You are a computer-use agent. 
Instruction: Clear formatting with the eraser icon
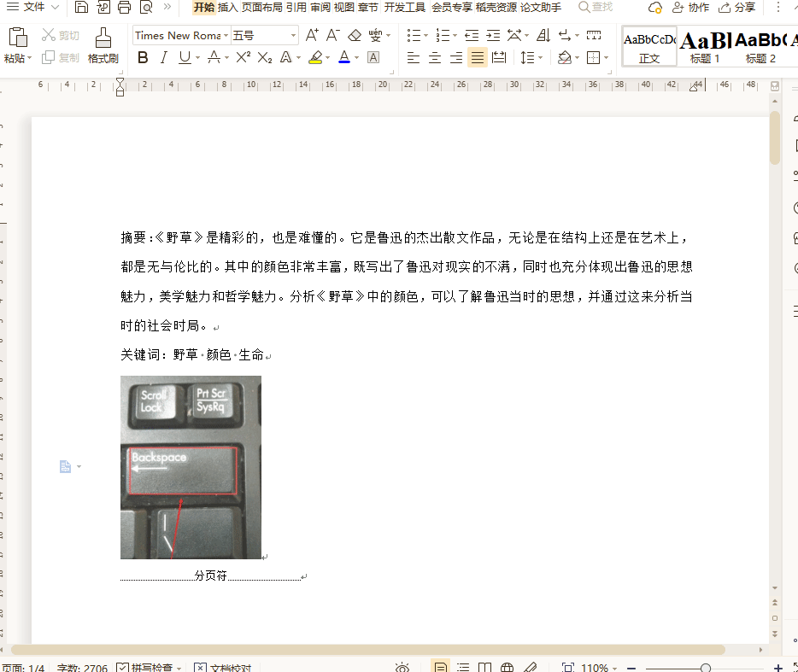pos(355,35)
